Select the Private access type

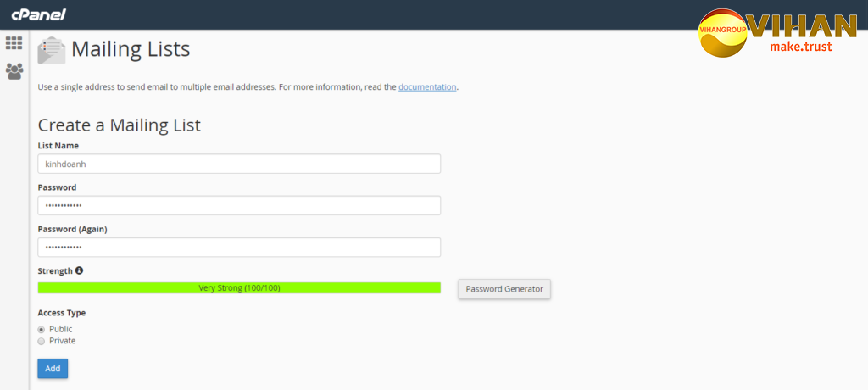pyautogui.click(x=42, y=341)
